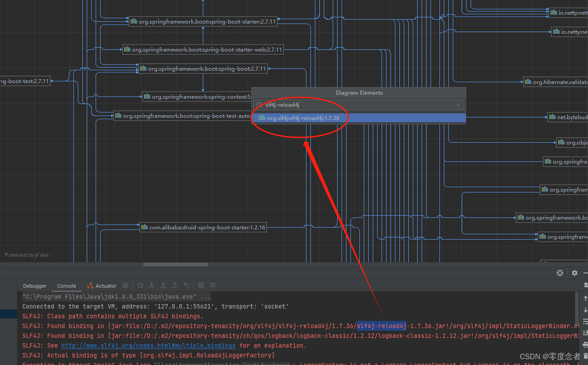Viewport: 588px width, 365px height.
Task: Click the Trace Current Stream Chain icon
Action: click(213, 285)
